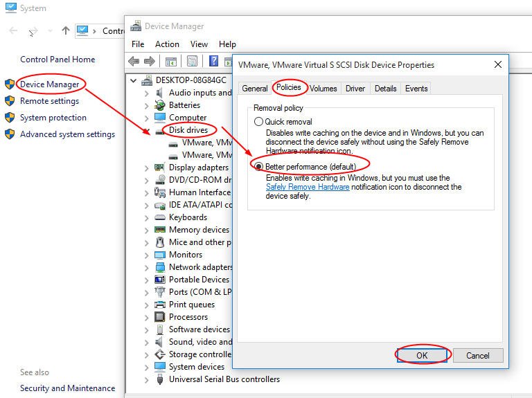Select the Display adapters icon
This screenshot has height=398, width=532.
(x=159, y=167)
